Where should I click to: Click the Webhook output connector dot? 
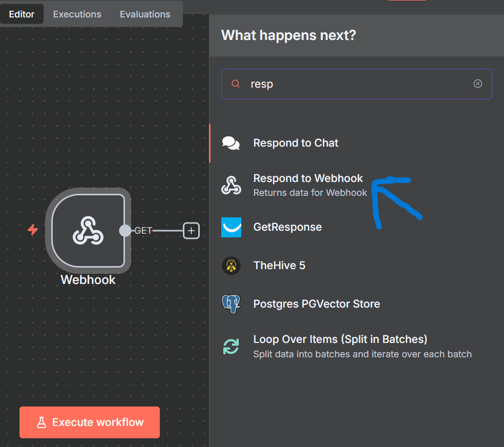click(125, 231)
